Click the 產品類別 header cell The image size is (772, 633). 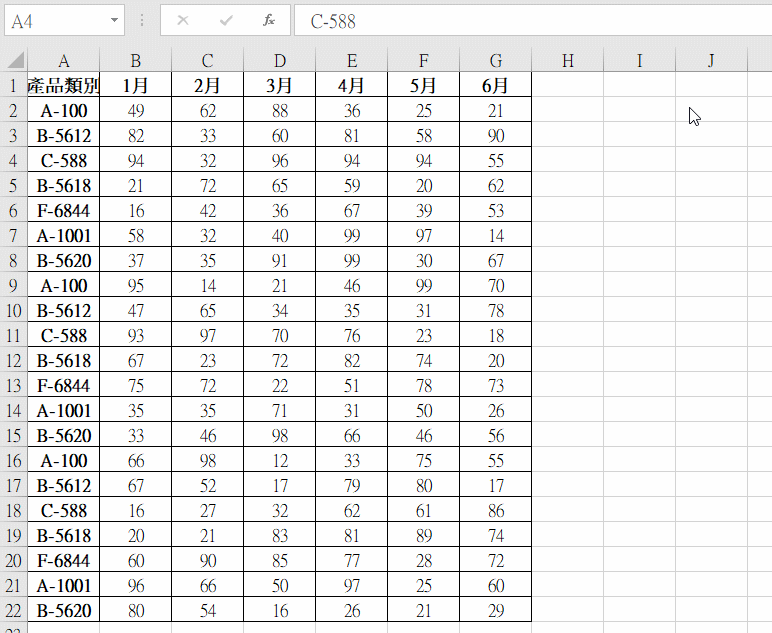64,85
